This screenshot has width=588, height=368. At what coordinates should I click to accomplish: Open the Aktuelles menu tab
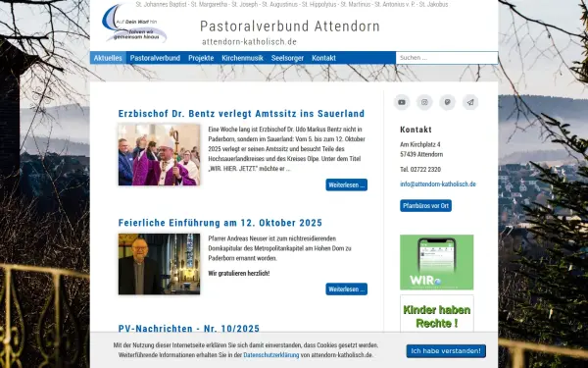(x=108, y=58)
